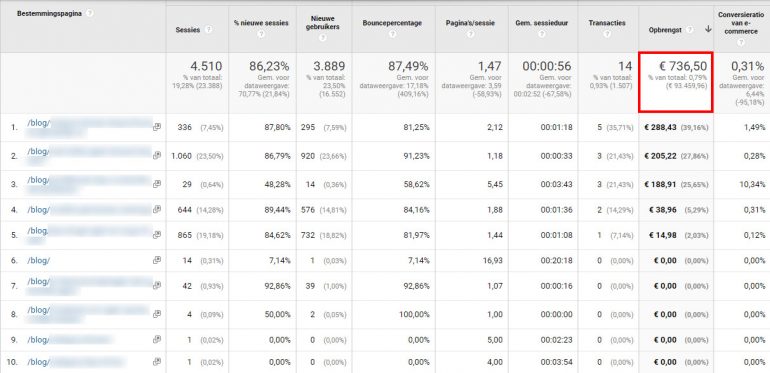This screenshot has height=373, width=770.
Task: Sort by Nieuwe gebruikers column
Action: pos(324,23)
